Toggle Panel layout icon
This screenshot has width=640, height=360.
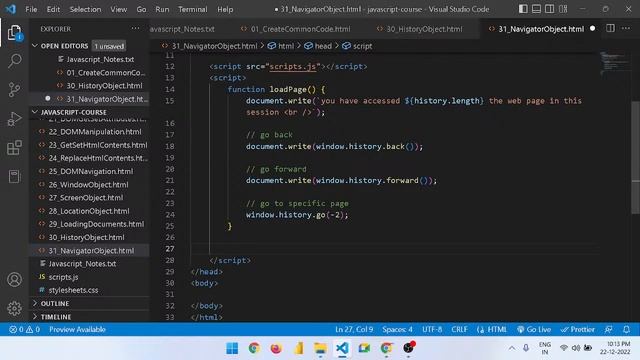[x=536, y=9]
